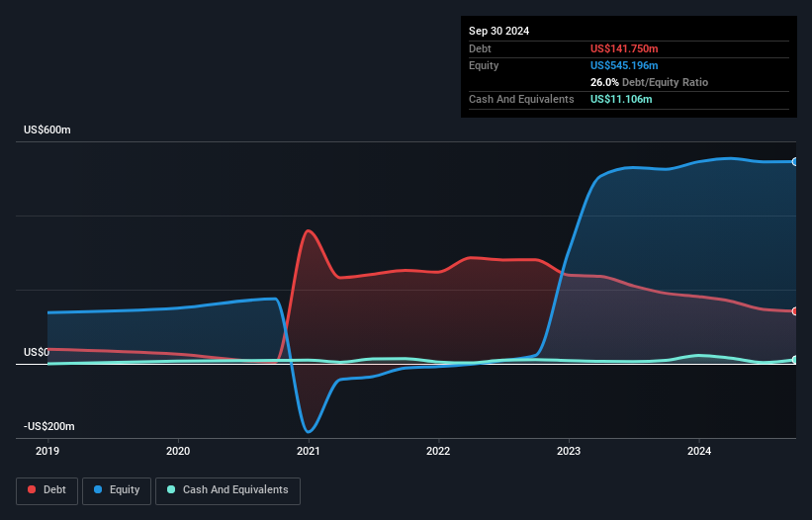The width and height of the screenshot is (812, 520).
Task: Click the 2020 x-axis label
Action: click(178, 451)
